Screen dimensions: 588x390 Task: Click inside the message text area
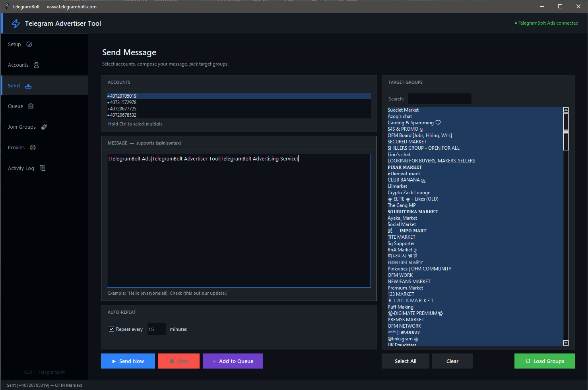click(239, 220)
